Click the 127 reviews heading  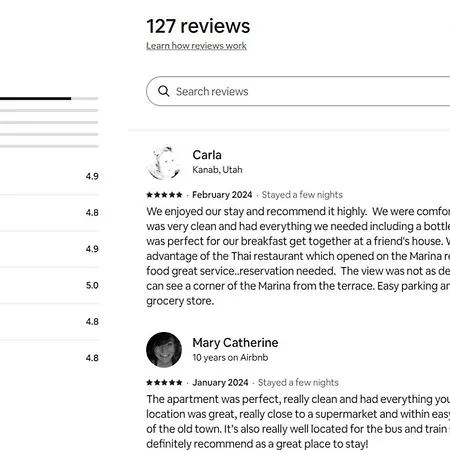(x=198, y=26)
